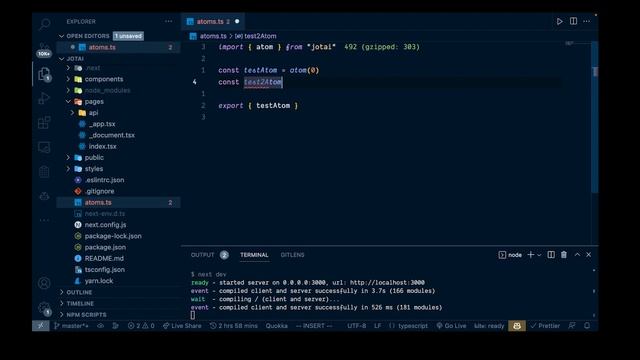
Task: Click Go Live in status bar
Action: 451,326
